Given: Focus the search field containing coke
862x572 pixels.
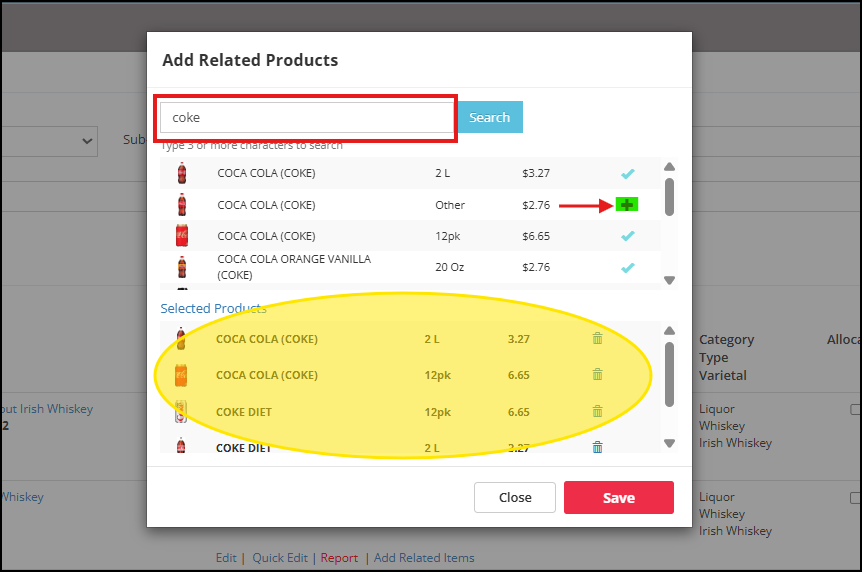Looking at the screenshot, I should [x=307, y=118].
